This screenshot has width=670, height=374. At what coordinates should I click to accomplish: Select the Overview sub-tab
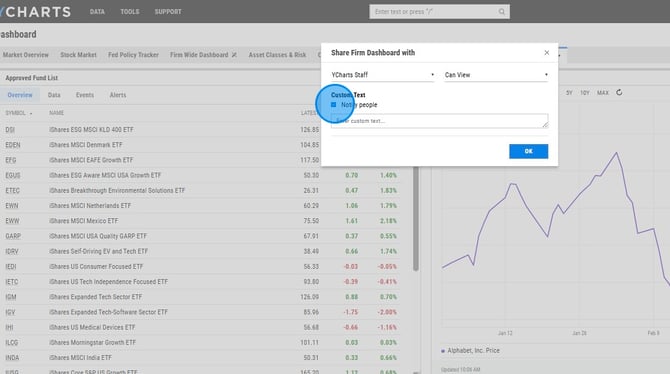pyautogui.click(x=20, y=95)
